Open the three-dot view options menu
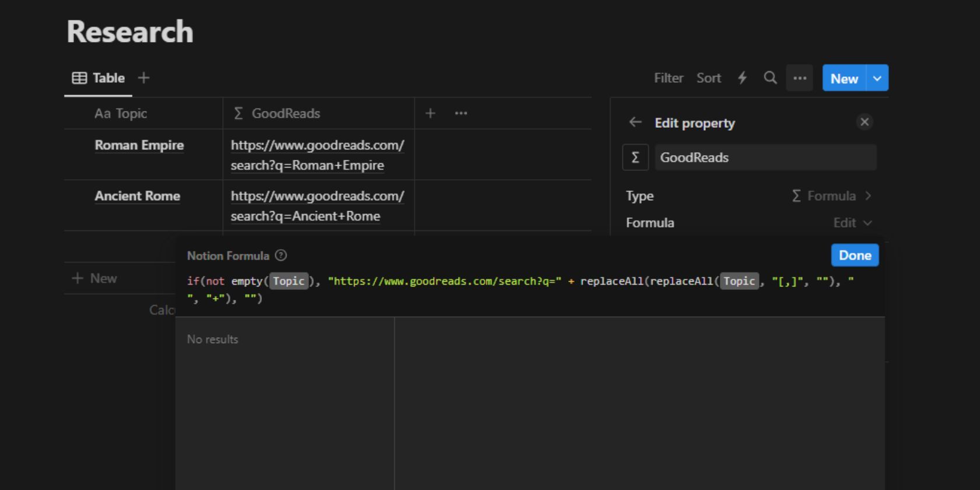Viewport: 980px width, 490px height. pos(799,78)
